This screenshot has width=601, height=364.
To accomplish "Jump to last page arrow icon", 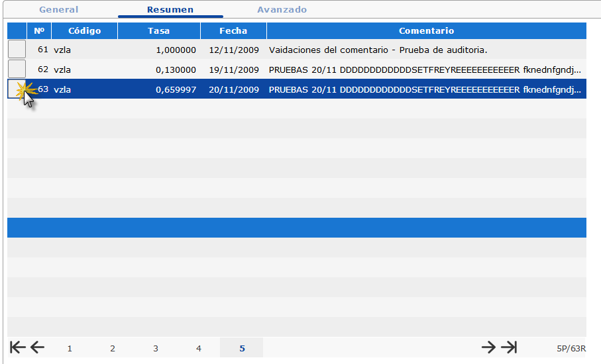I will pyautogui.click(x=509, y=347).
